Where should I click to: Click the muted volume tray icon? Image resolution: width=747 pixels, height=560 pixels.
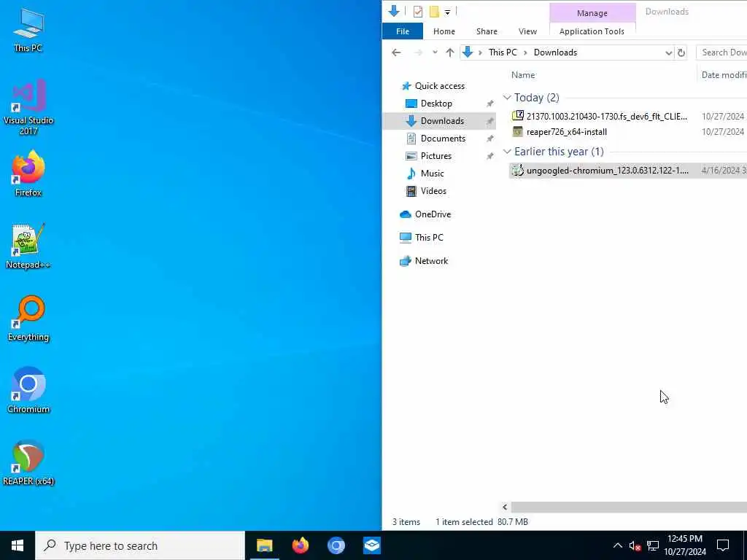635,545
